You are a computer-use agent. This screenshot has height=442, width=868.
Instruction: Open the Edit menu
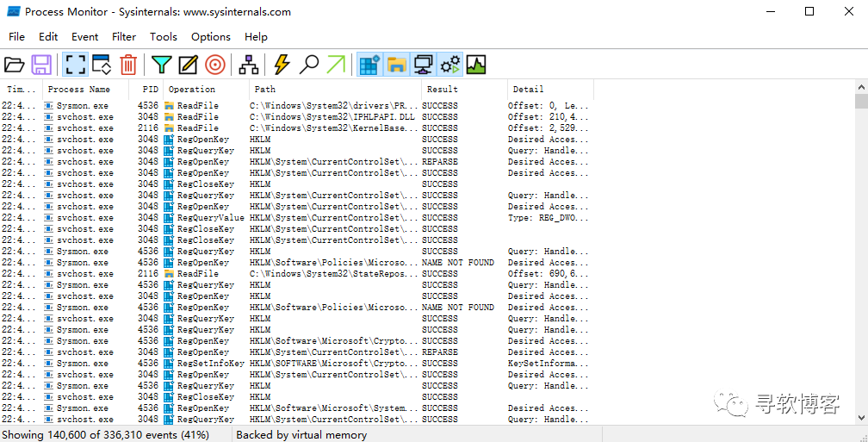pyautogui.click(x=48, y=37)
